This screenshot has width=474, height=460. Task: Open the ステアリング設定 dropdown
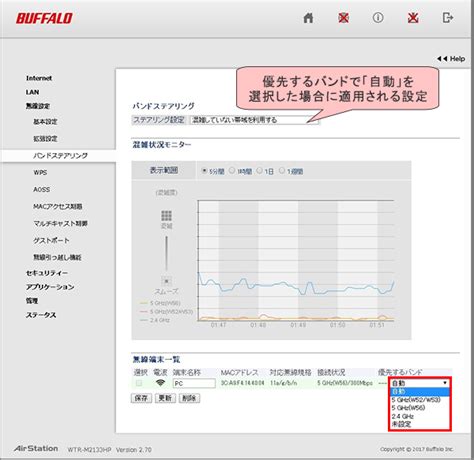(x=254, y=120)
